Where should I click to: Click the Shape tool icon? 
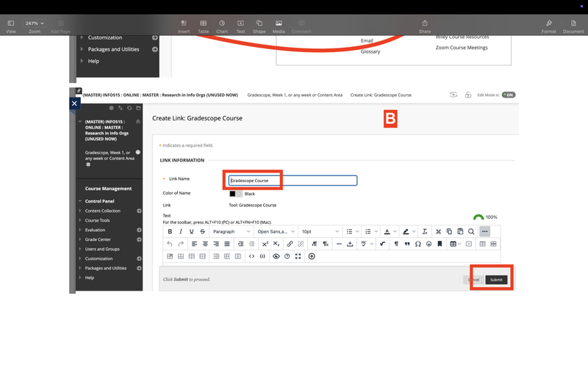pos(259,26)
